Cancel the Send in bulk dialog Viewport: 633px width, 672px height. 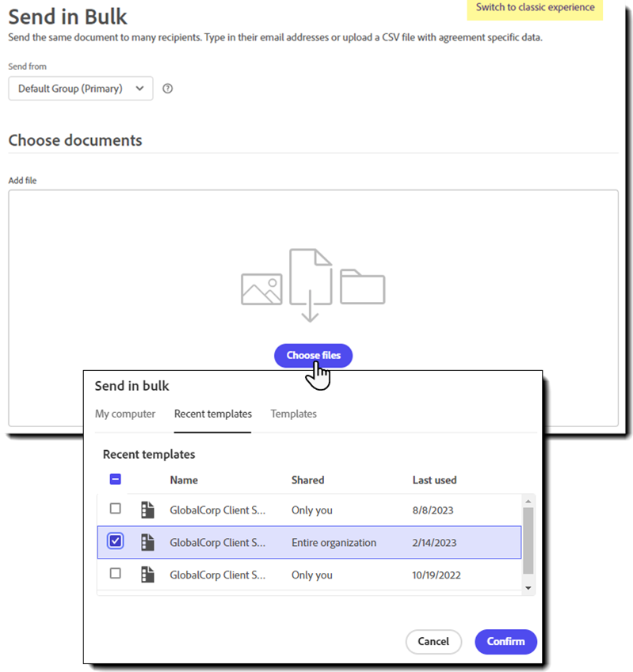433,642
